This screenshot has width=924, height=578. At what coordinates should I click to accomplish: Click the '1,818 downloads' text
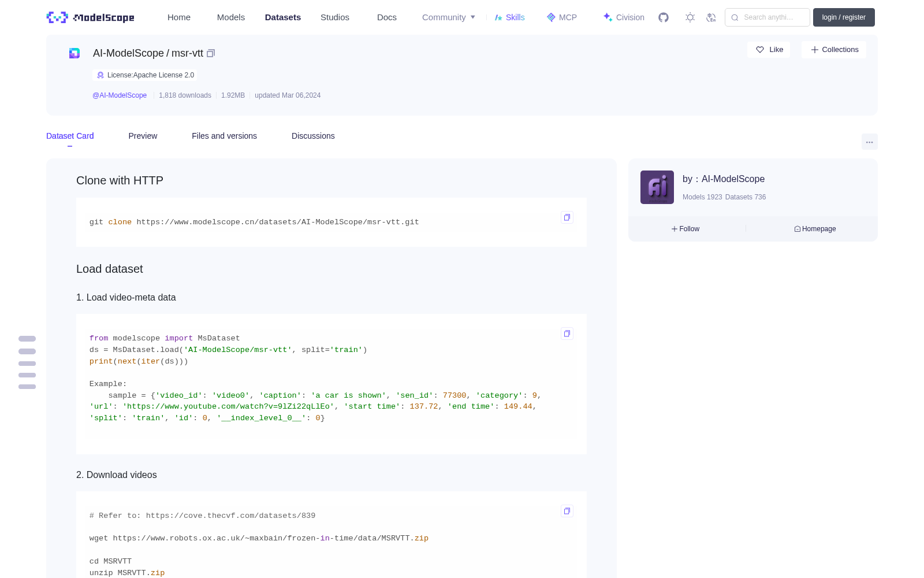[x=185, y=95]
